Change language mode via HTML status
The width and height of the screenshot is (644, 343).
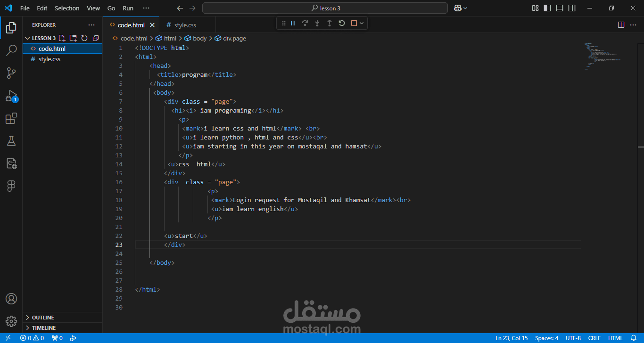click(615, 338)
